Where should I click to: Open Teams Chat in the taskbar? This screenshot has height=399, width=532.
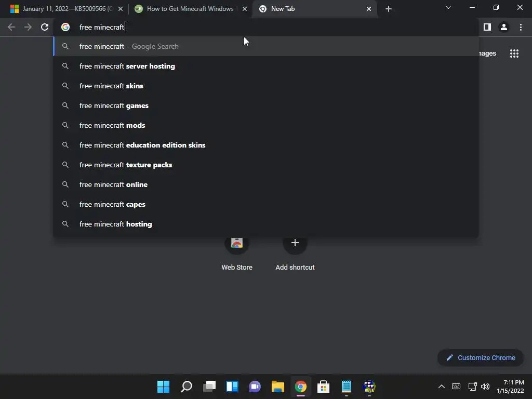[x=255, y=387]
